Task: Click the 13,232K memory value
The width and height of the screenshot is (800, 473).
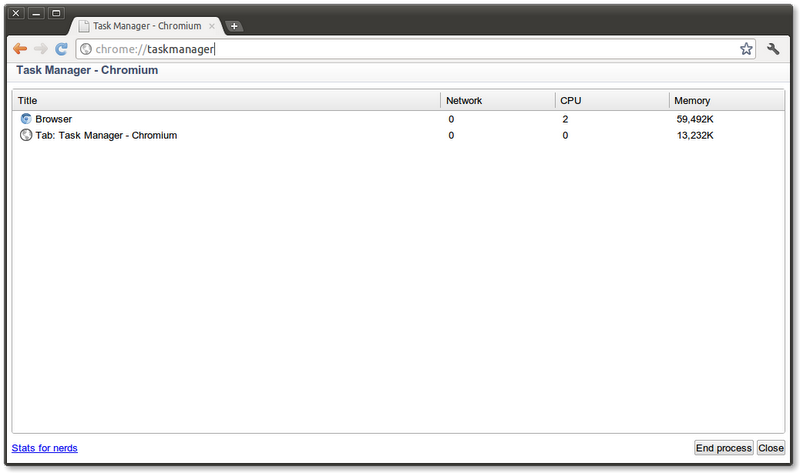Action: pos(695,135)
